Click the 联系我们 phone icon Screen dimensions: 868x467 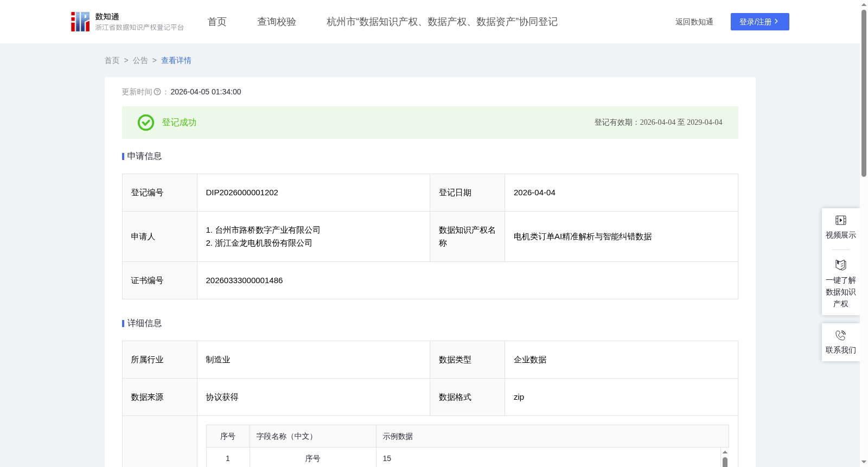(x=840, y=335)
